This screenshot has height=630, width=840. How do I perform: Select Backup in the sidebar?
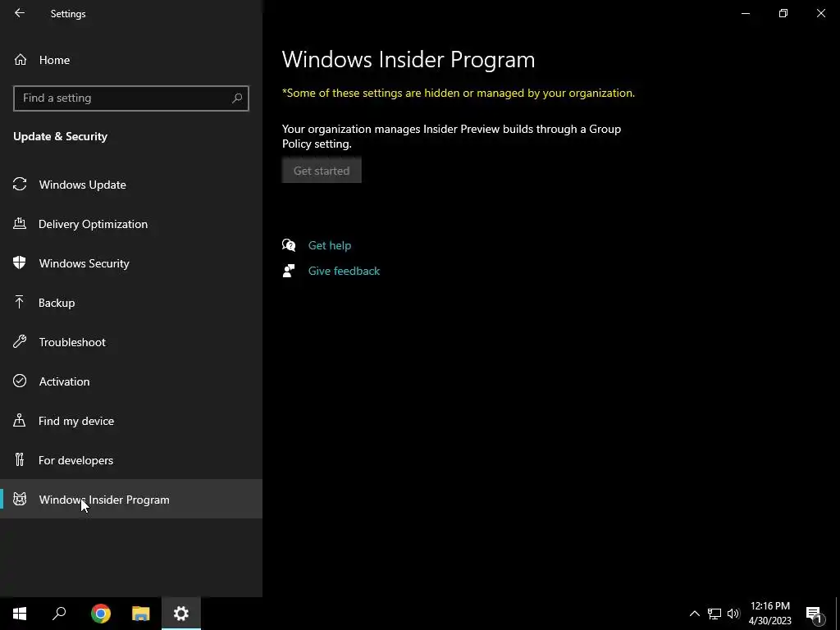coord(131,303)
